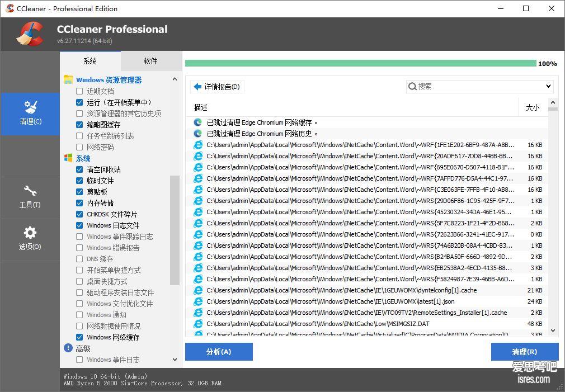Collapse the 高级 group header
The image size is (565, 392).
pos(83,348)
